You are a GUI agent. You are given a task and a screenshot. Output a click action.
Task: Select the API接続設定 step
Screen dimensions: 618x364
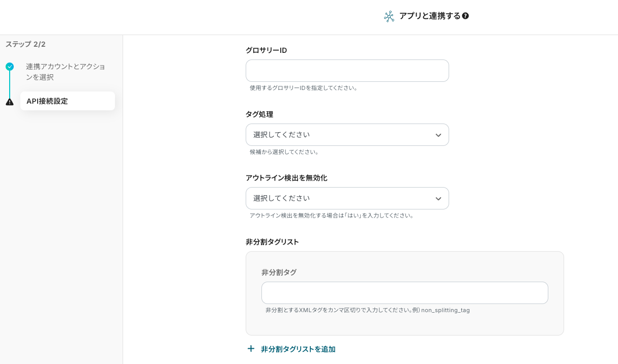tap(67, 101)
